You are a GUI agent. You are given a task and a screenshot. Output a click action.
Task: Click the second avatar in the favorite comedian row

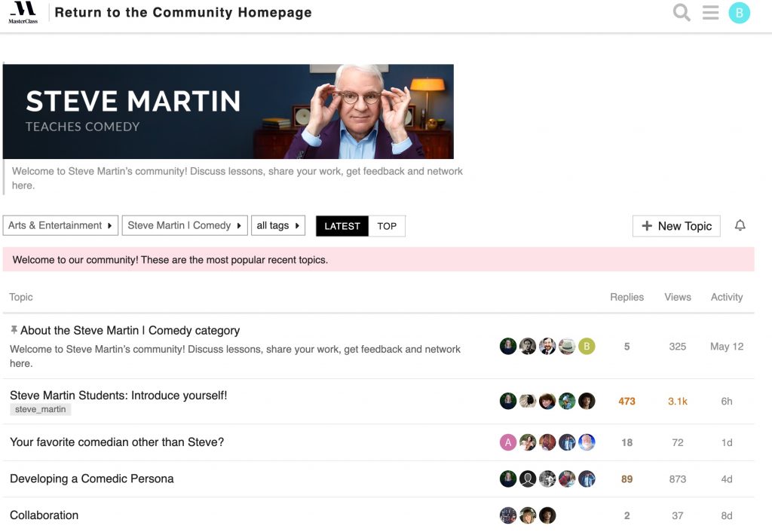(528, 442)
